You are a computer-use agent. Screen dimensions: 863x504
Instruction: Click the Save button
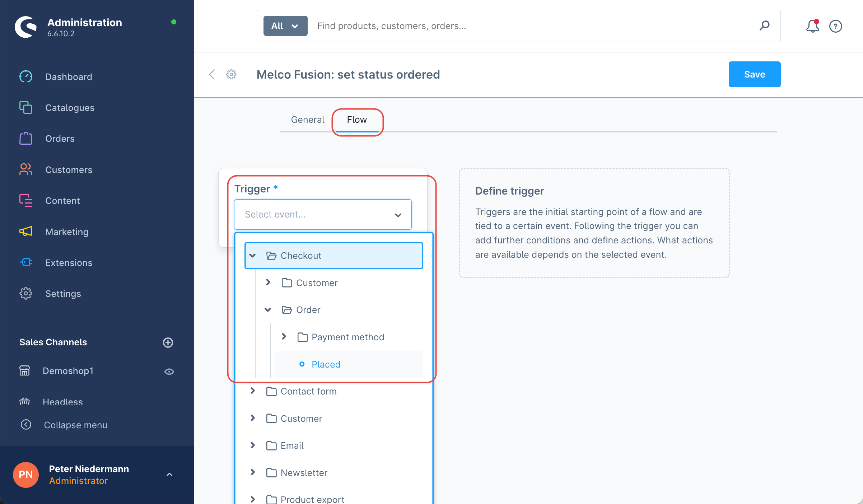click(x=755, y=74)
